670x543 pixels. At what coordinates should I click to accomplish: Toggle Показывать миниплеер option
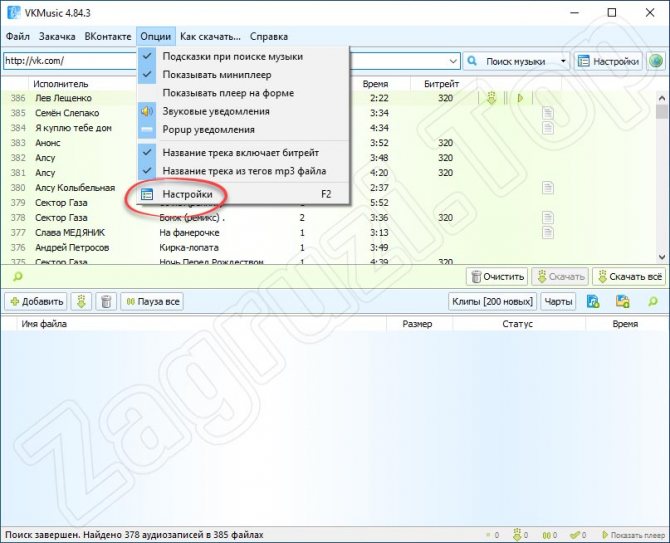244,75
